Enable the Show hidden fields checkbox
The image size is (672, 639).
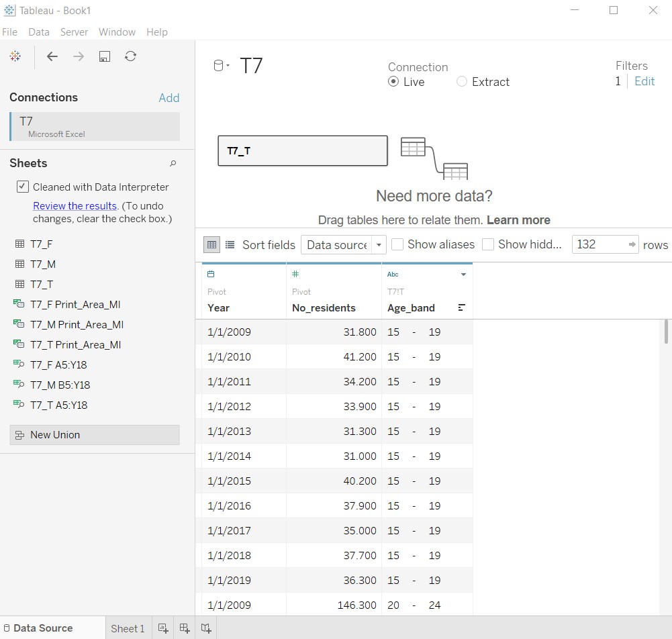click(x=488, y=245)
